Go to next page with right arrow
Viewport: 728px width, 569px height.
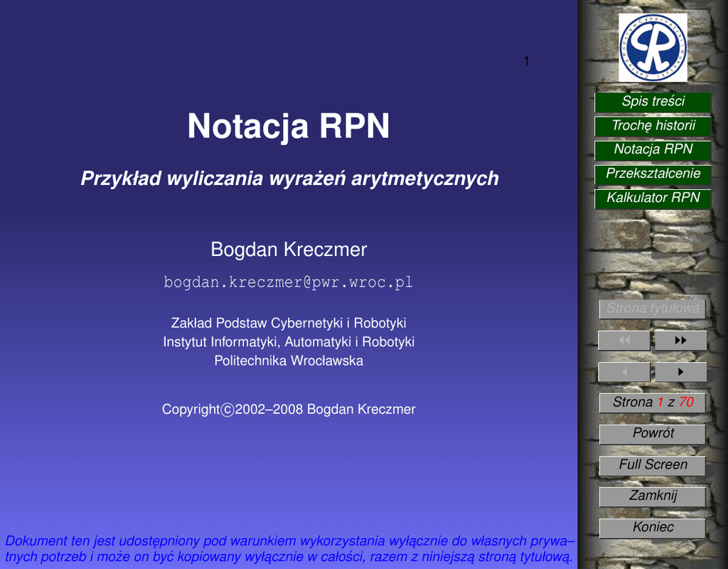pyautogui.click(x=680, y=372)
